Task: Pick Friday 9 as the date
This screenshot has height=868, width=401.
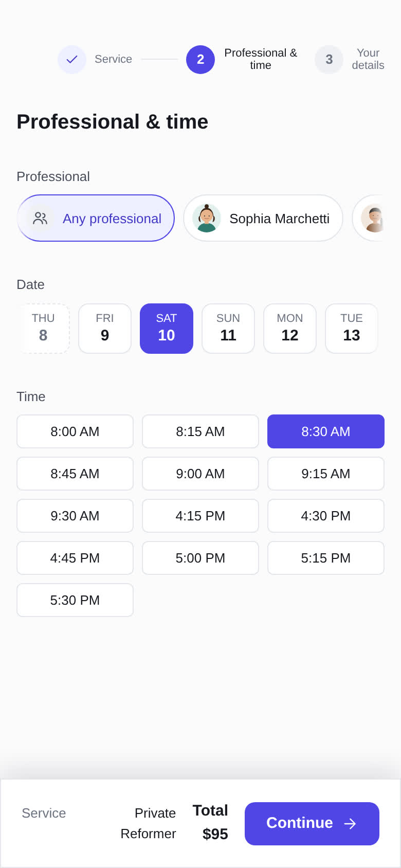Action: pos(105,329)
